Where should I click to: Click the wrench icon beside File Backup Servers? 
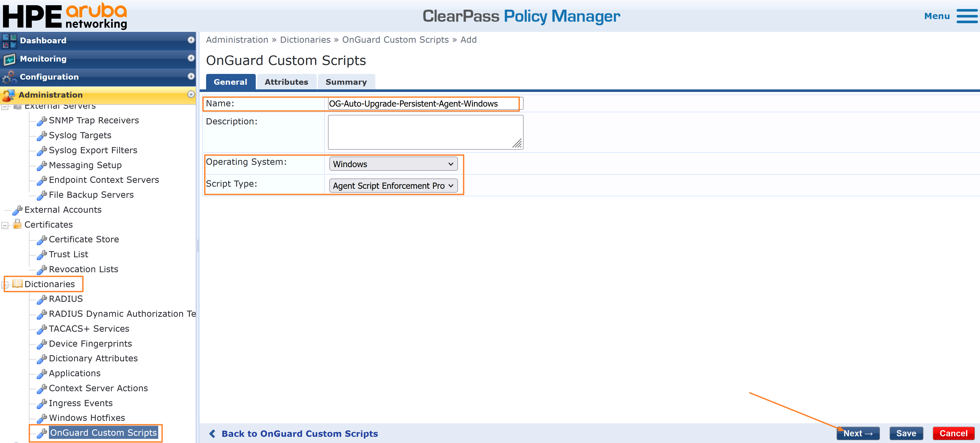point(41,195)
